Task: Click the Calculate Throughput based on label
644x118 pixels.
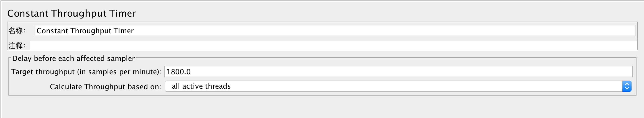Action: 105,87
